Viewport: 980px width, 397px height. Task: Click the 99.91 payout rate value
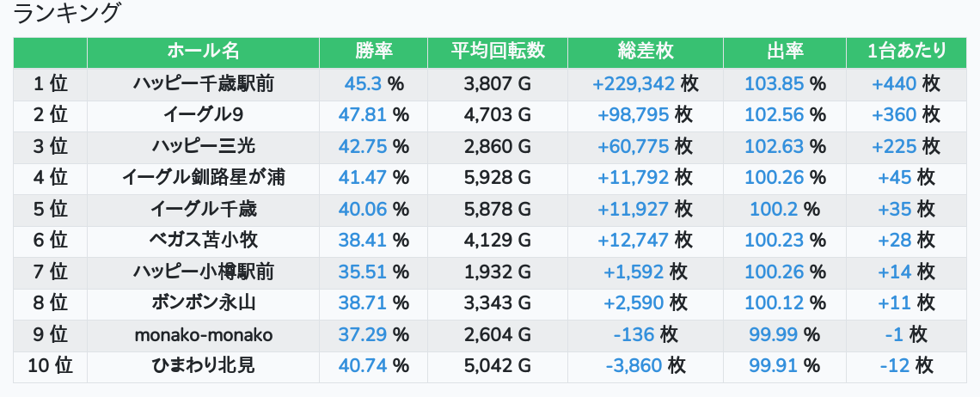(x=773, y=366)
